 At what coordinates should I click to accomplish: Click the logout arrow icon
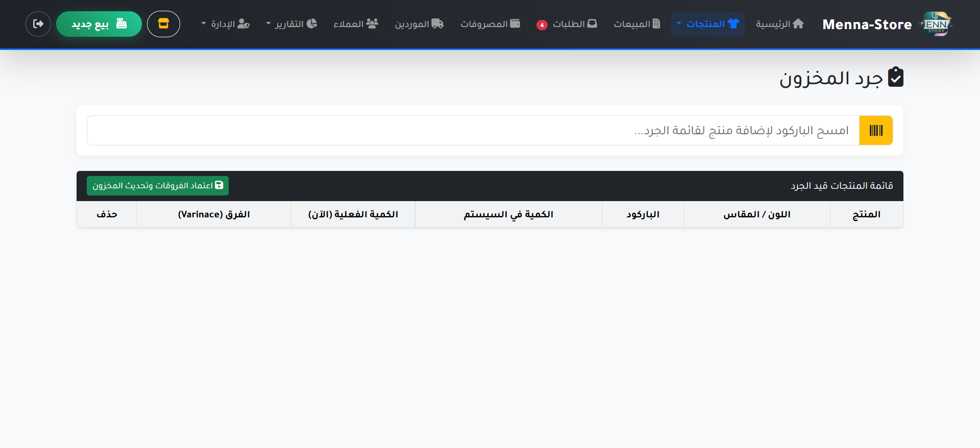(x=38, y=24)
